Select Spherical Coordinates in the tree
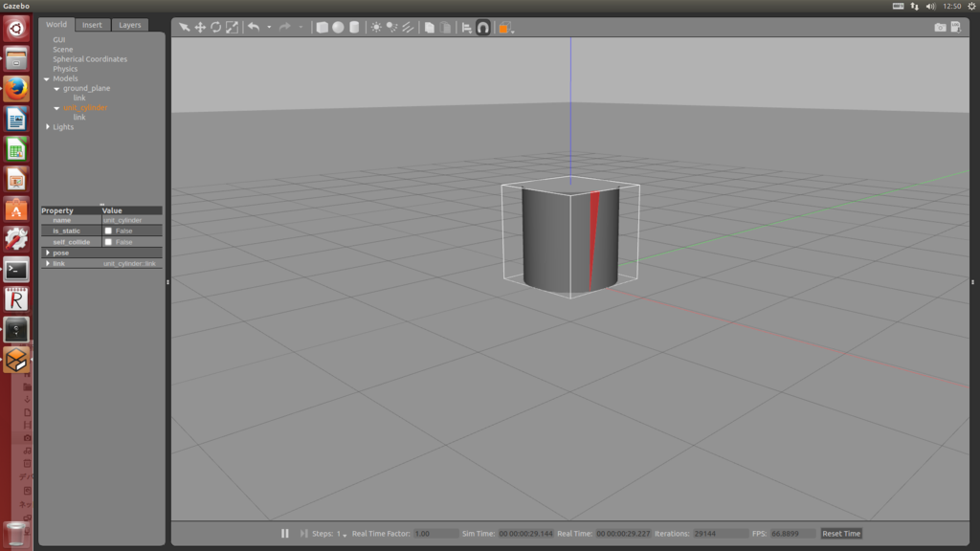This screenshot has height=551, width=980. pos(90,59)
